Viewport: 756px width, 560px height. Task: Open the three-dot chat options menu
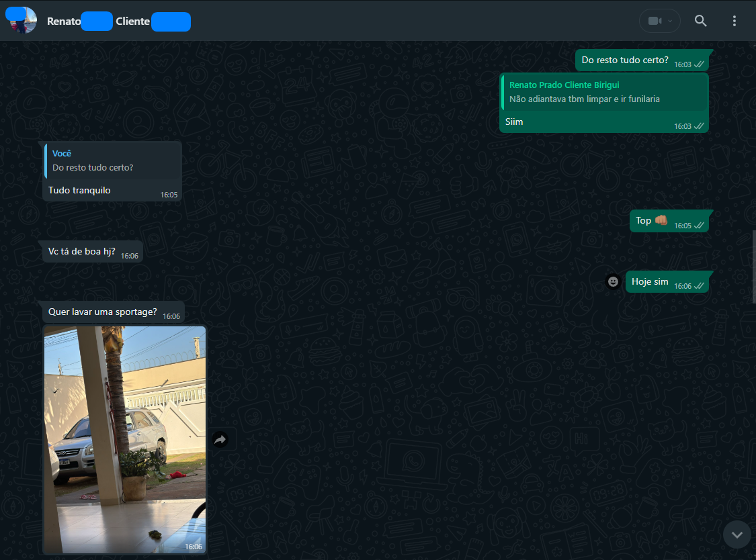tap(734, 21)
